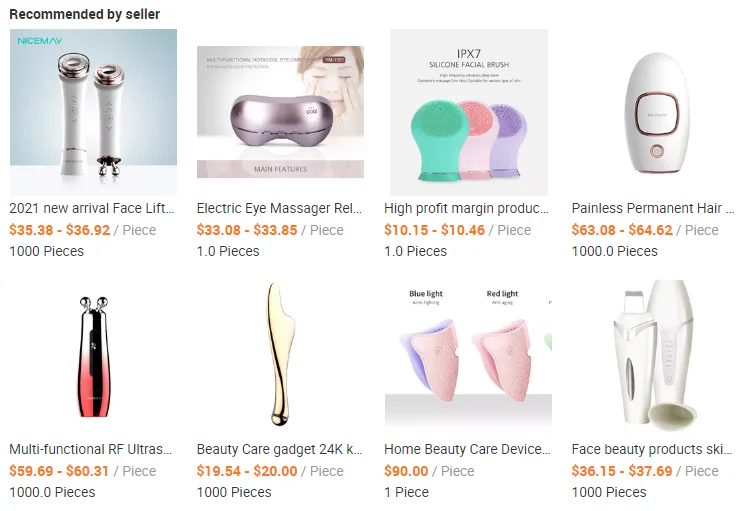This screenshot has width=748, height=511.
Task: Open the 'Painless Permanent Hair' product link
Action: (x=653, y=208)
